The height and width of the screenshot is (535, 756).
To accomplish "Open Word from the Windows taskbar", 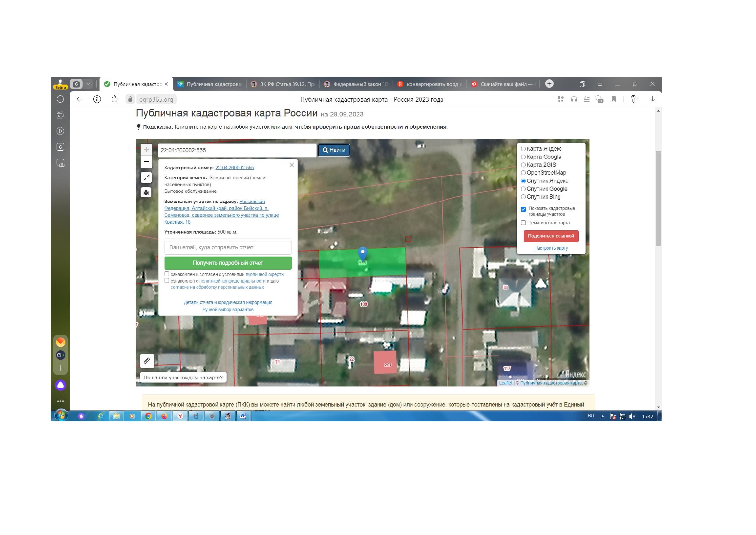I will tap(243, 416).
